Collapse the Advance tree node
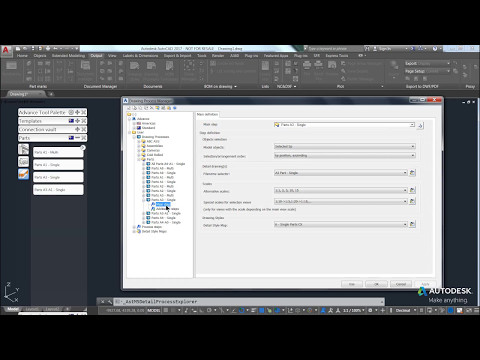 point(129,119)
